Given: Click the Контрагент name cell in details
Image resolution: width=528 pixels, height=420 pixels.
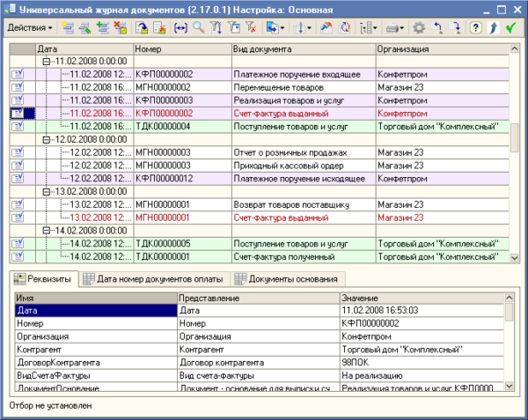Looking at the screenshot, I should tap(96, 350).
